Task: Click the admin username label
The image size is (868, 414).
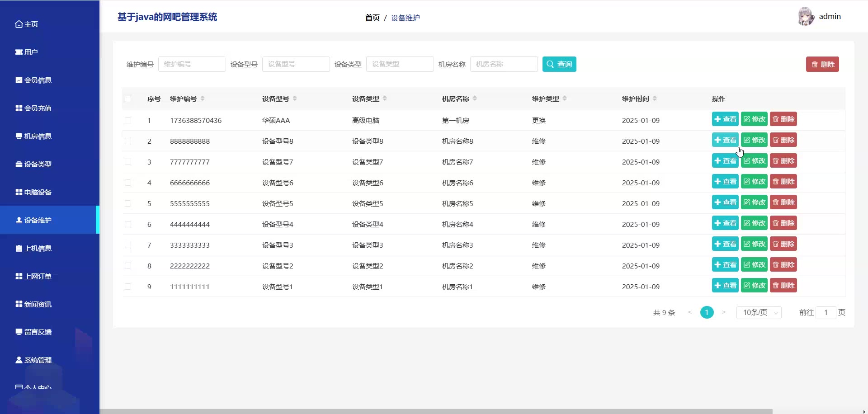Action: [830, 16]
